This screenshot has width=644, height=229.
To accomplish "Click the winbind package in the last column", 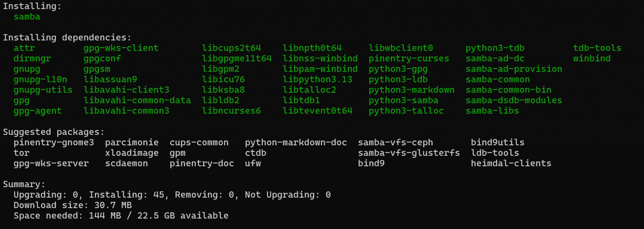I will tap(592, 59).
